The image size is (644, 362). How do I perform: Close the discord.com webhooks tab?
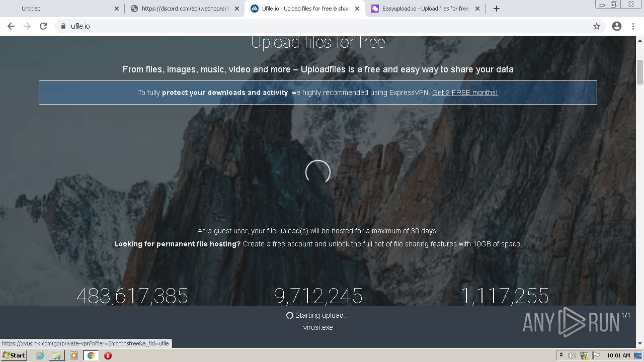click(x=237, y=9)
